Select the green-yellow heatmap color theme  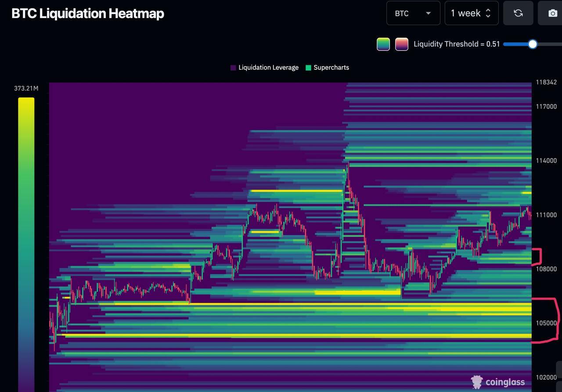click(383, 44)
